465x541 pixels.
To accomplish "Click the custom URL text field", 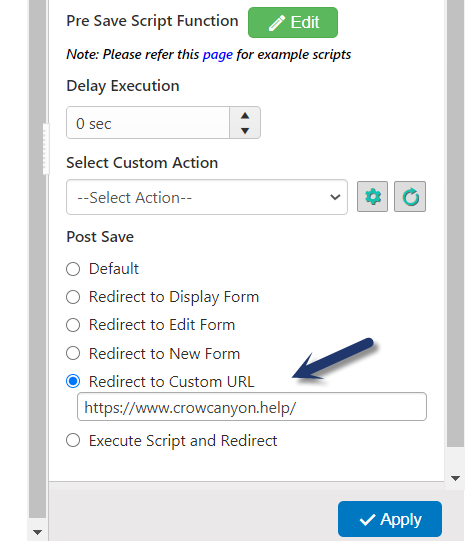I will click(x=252, y=407).
